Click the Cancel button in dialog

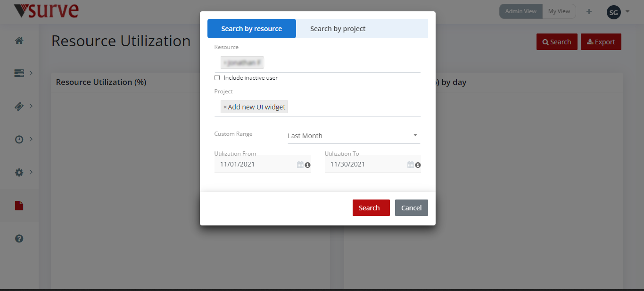click(x=412, y=208)
